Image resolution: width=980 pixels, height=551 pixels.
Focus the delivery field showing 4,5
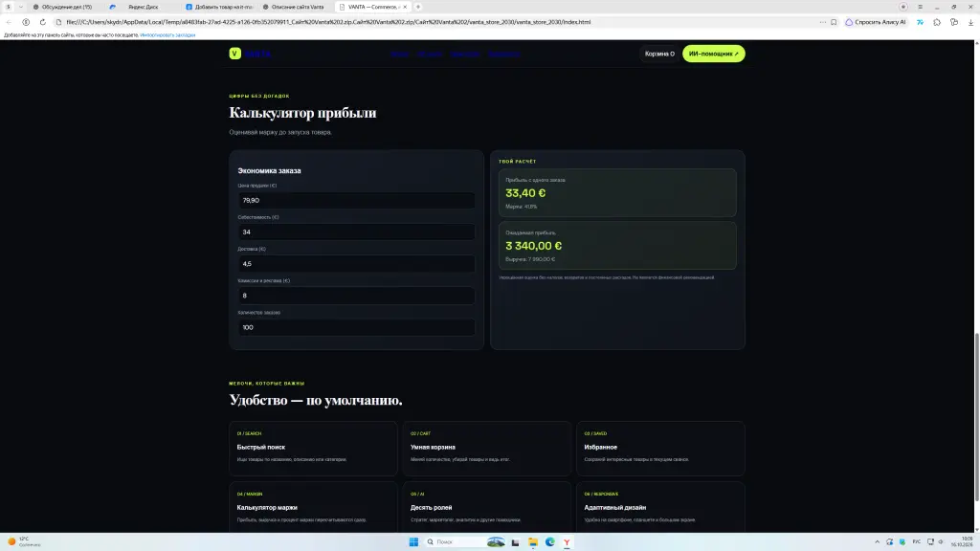click(356, 264)
